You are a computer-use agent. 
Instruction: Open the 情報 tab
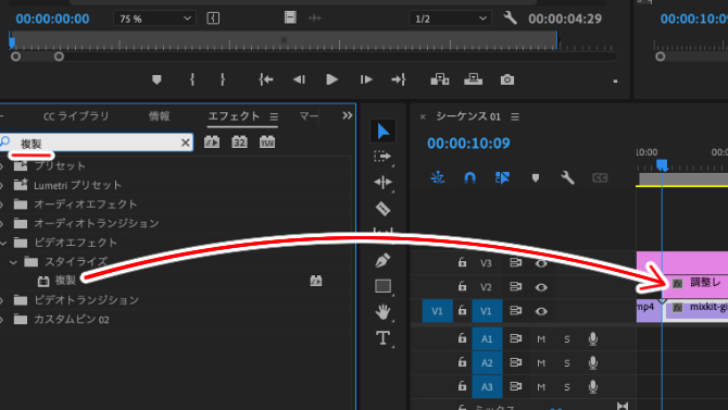click(x=159, y=116)
